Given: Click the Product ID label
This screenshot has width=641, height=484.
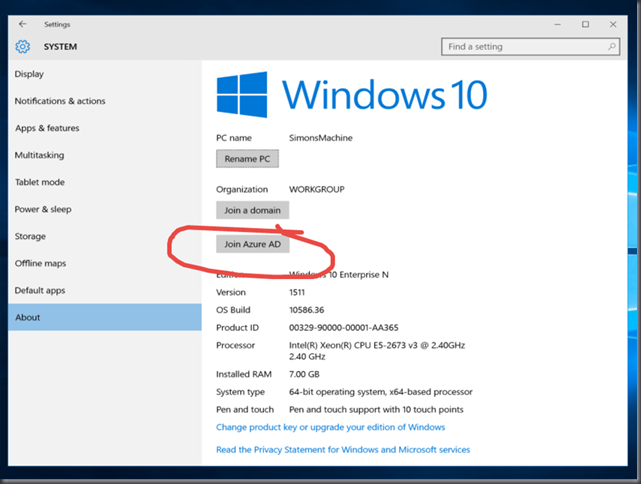Looking at the screenshot, I should (x=238, y=327).
